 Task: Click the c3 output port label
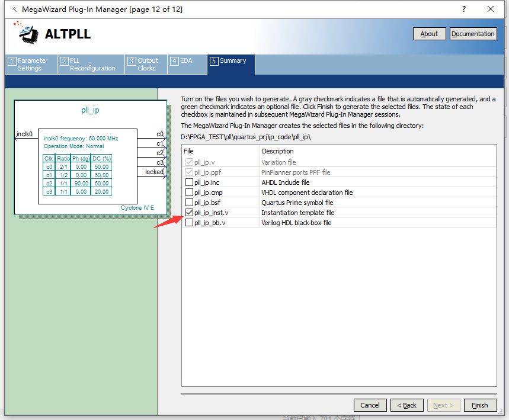[160, 162]
